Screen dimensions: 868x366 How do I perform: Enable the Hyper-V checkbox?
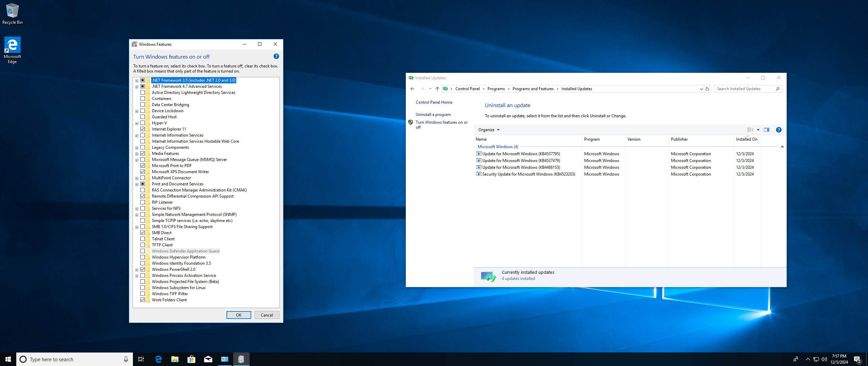pos(143,123)
